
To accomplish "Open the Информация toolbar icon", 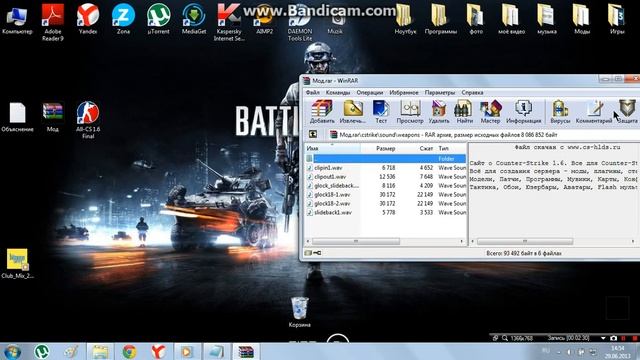I will click(524, 111).
